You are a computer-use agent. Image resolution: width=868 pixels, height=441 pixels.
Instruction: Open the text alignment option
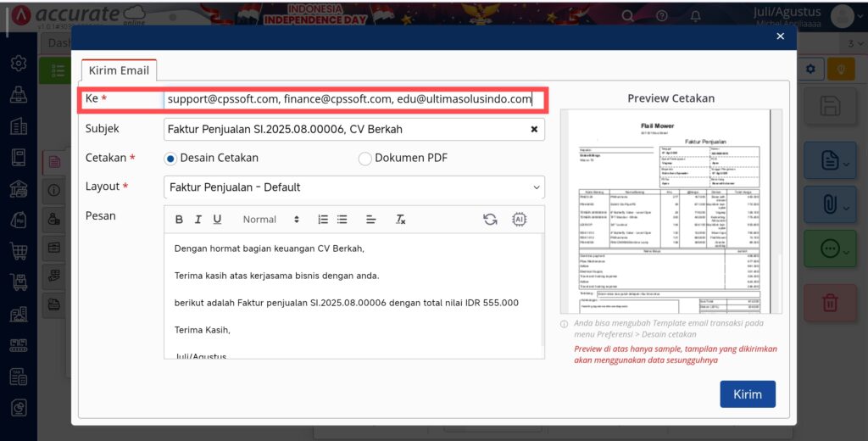(x=371, y=220)
